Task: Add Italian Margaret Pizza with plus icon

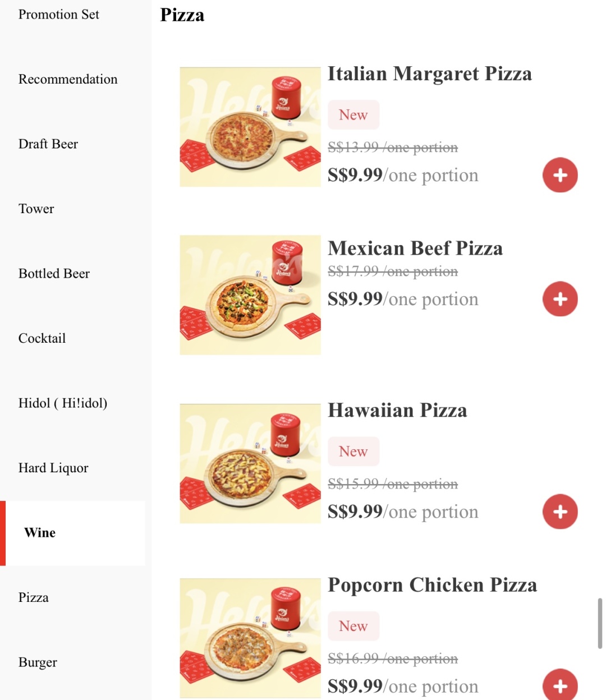Action: pyautogui.click(x=560, y=175)
